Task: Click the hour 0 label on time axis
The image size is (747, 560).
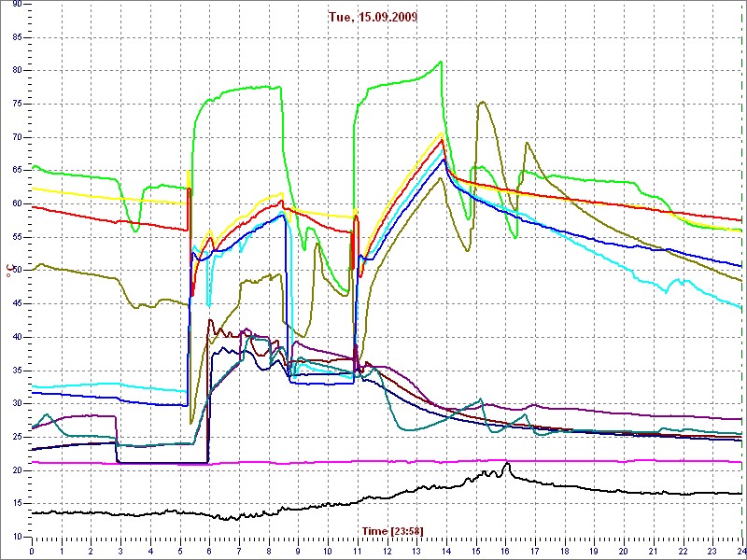Action: (32, 551)
